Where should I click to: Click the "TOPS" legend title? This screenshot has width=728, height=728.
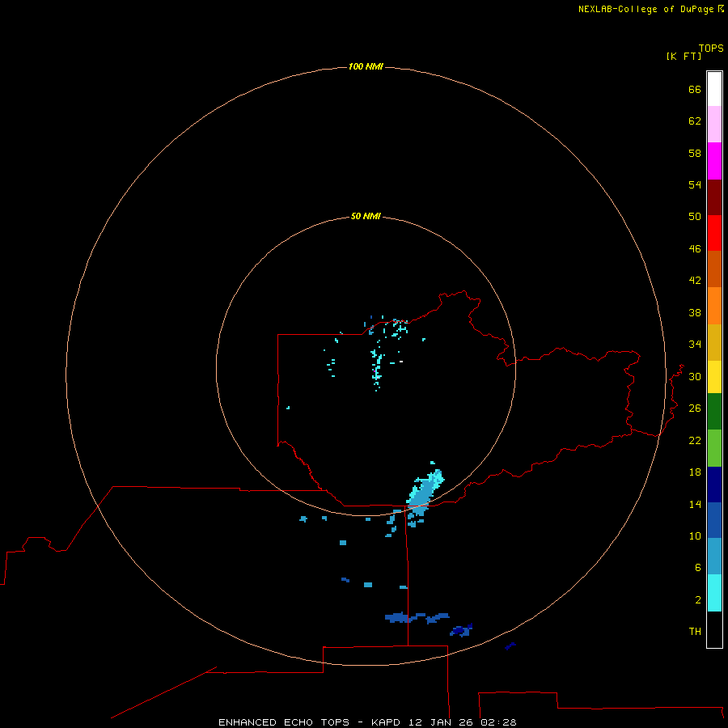711,49
